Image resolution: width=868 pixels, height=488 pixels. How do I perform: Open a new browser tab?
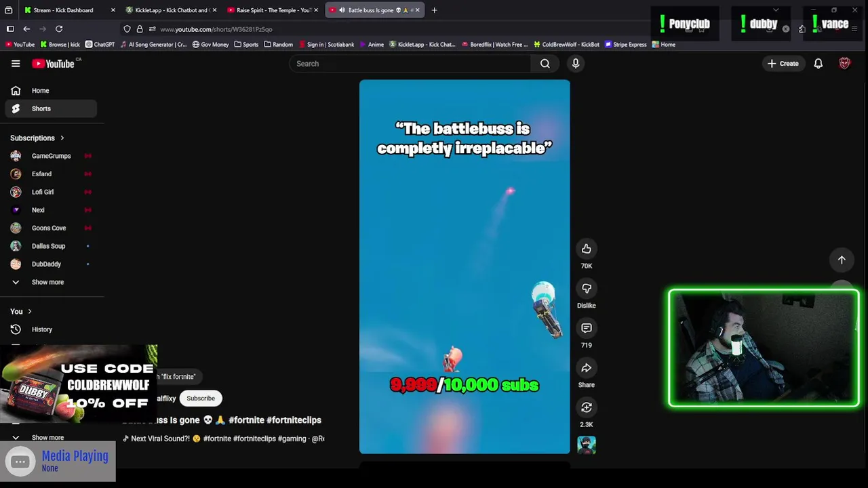pos(435,10)
